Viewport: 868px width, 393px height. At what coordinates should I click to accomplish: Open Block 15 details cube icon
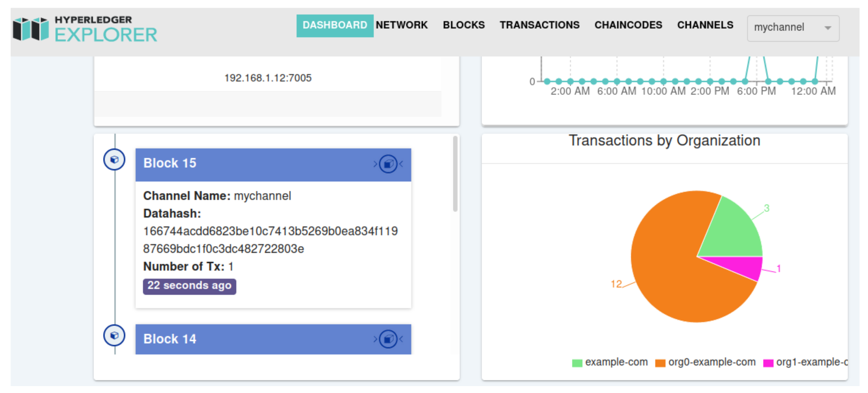pos(388,164)
